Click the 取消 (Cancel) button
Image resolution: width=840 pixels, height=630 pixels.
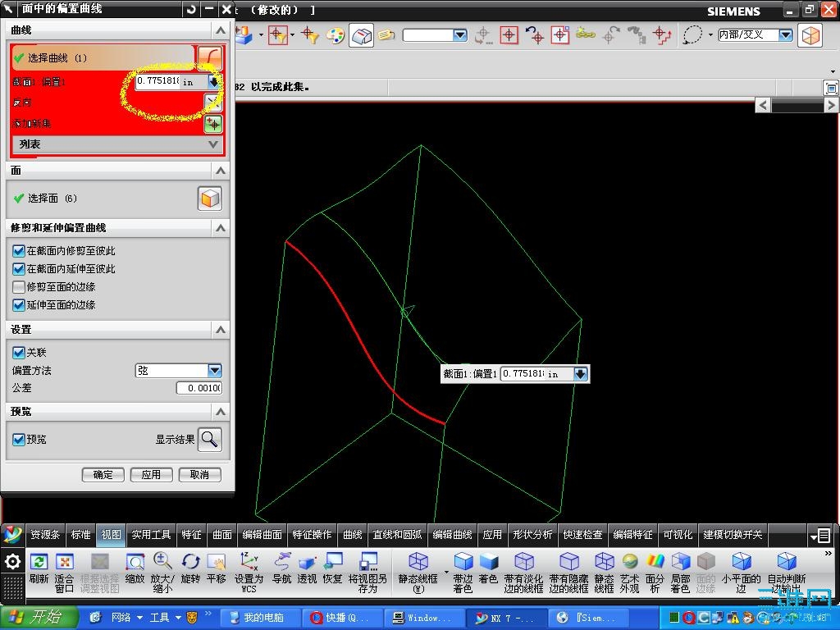pyautogui.click(x=199, y=474)
